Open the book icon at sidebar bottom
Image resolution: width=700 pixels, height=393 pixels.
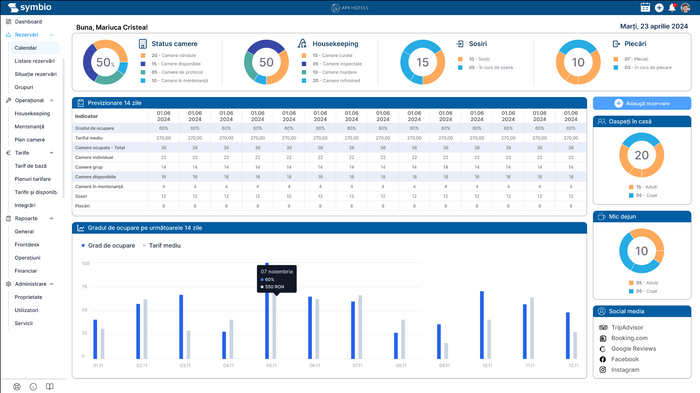point(50,387)
